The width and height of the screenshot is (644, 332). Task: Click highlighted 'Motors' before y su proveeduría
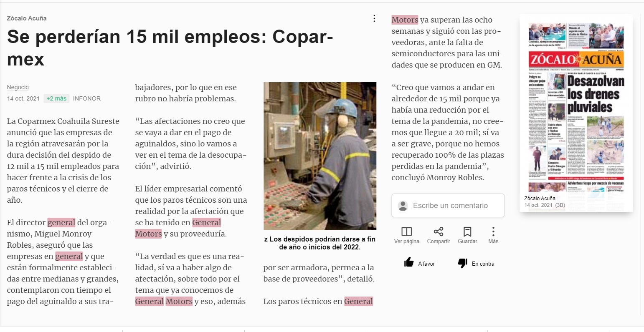point(148,234)
